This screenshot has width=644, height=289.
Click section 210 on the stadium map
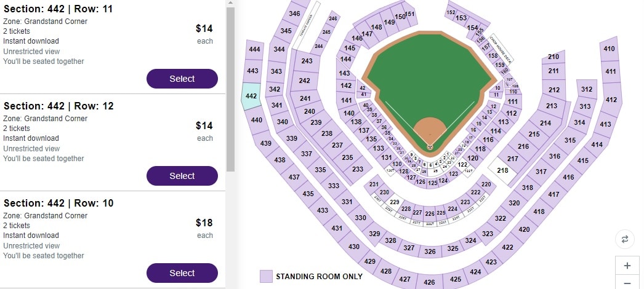(553, 57)
